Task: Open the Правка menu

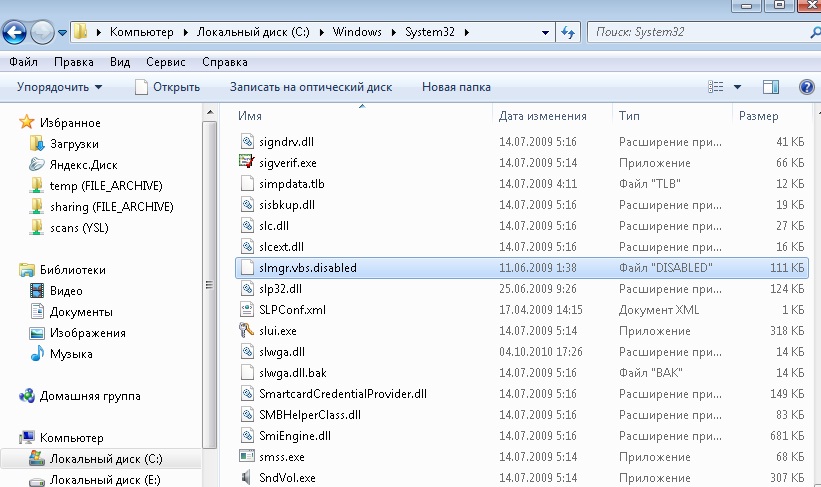Action: (x=74, y=62)
